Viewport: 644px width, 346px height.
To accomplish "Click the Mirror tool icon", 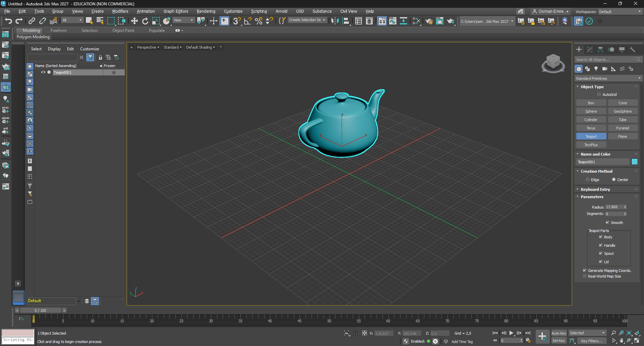I will [x=335, y=21].
